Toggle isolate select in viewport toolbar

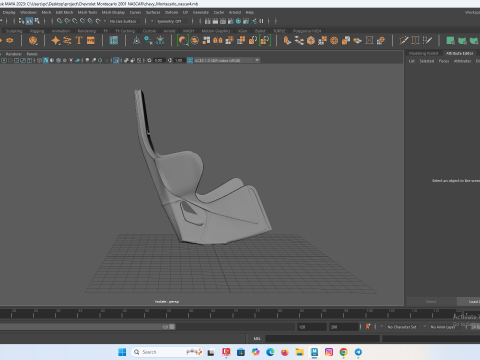tap(116, 60)
